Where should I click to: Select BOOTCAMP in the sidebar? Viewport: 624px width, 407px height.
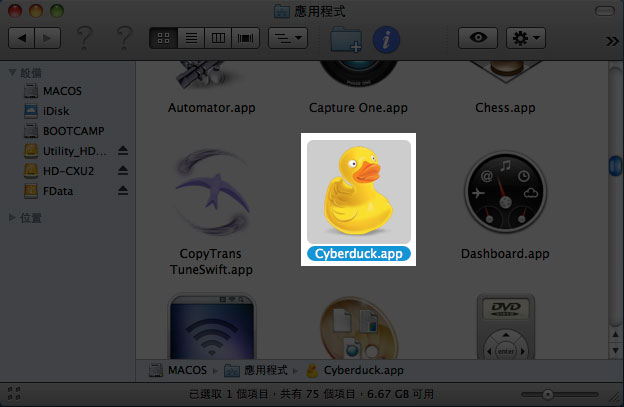coord(74,131)
